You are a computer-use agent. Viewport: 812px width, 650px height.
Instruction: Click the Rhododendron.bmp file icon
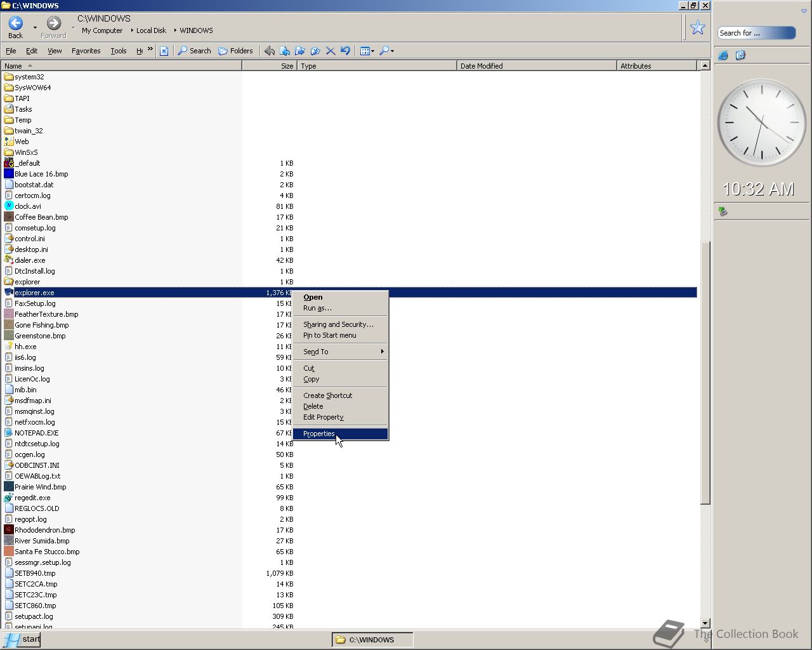[9, 530]
